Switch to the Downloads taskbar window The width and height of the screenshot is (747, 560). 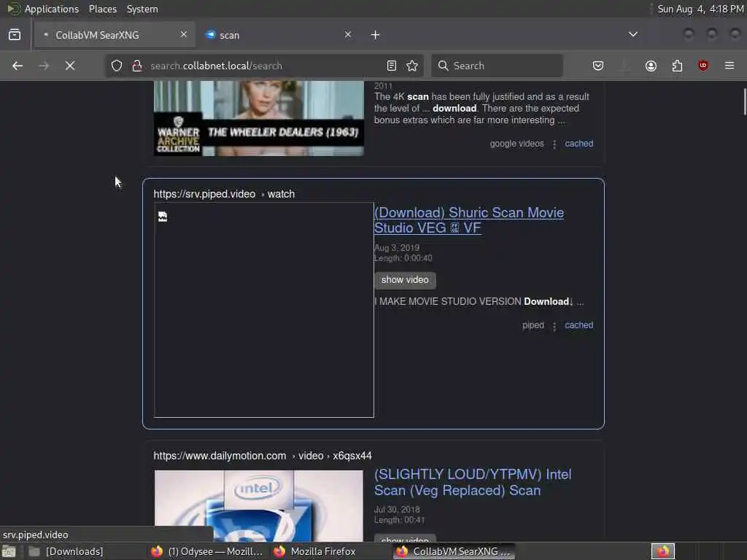tap(66, 551)
